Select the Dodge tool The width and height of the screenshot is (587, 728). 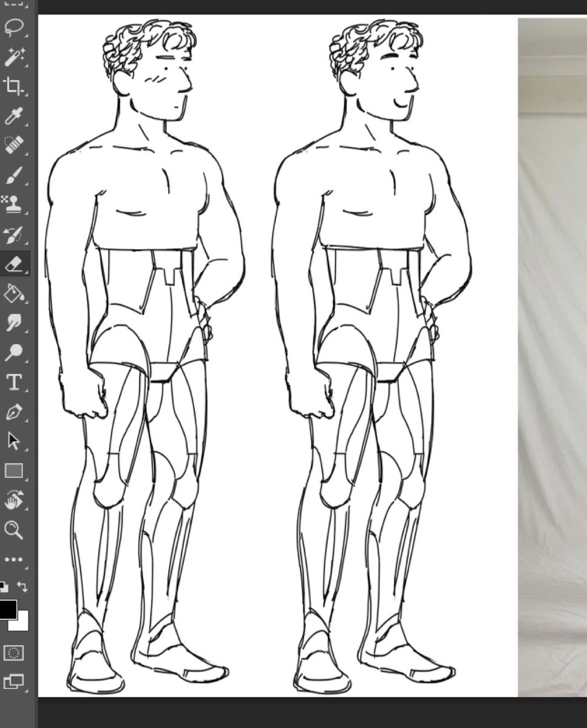pos(13,352)
